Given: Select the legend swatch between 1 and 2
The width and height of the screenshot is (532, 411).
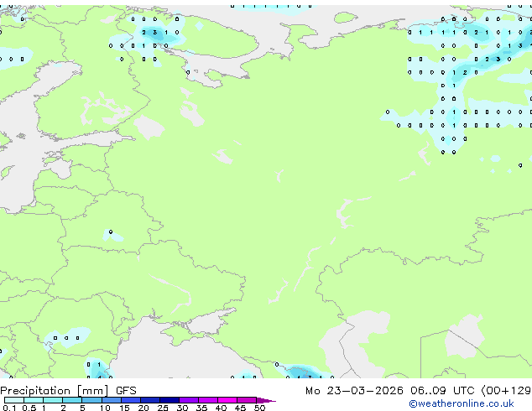Looking at the screenshot, I should point(53,400).
